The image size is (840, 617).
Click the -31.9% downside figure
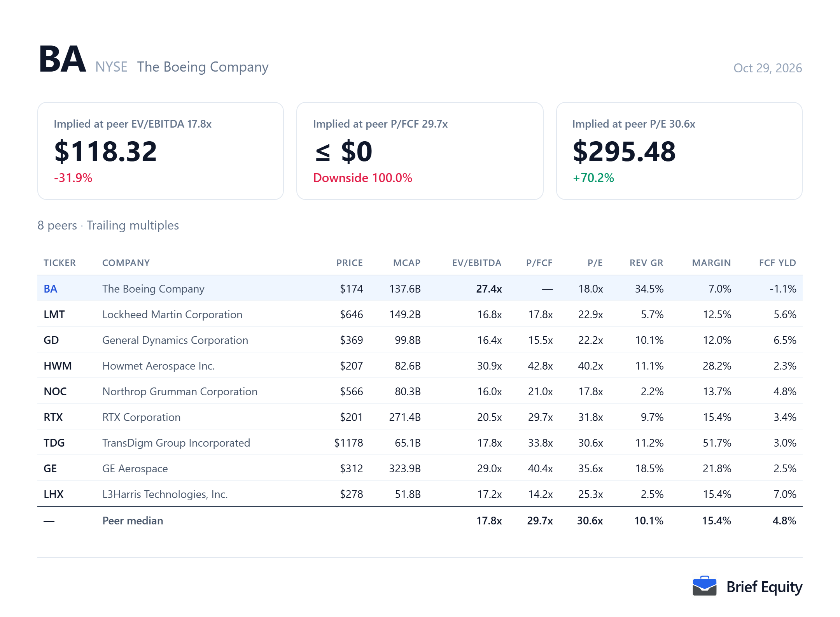point(73,178)
